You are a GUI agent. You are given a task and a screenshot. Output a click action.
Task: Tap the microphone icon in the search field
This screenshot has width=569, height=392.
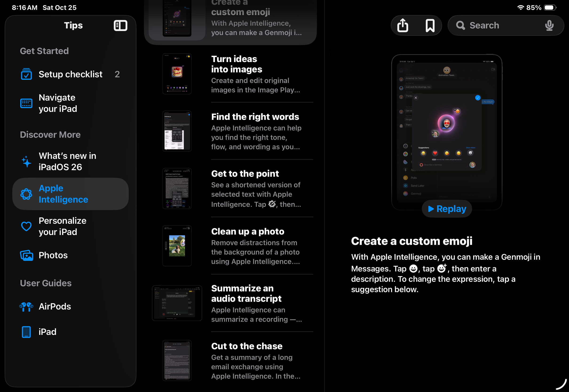pos(549,25)
